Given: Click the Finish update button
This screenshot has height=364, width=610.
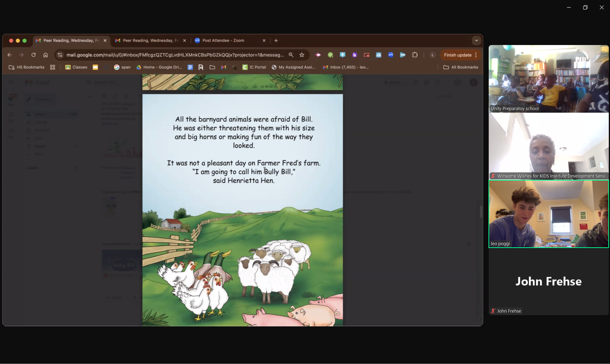Looking at the screenshot, I should coord(457,55).
